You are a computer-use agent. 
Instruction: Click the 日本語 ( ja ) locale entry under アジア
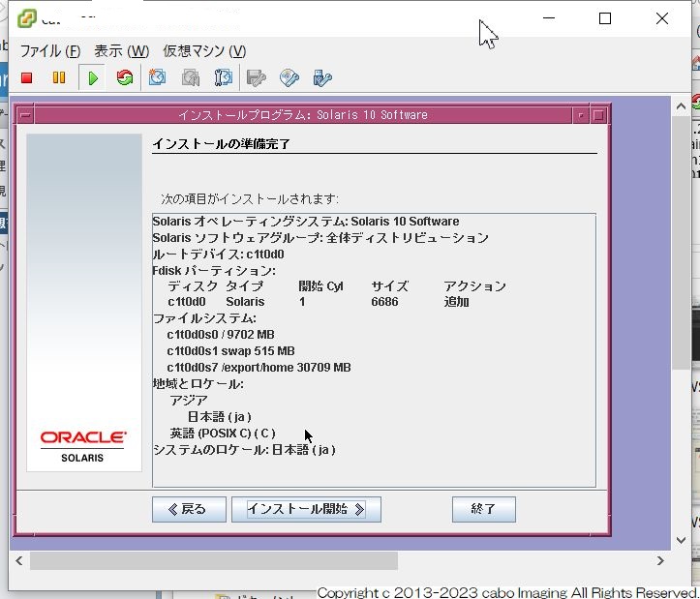point(219,417)
